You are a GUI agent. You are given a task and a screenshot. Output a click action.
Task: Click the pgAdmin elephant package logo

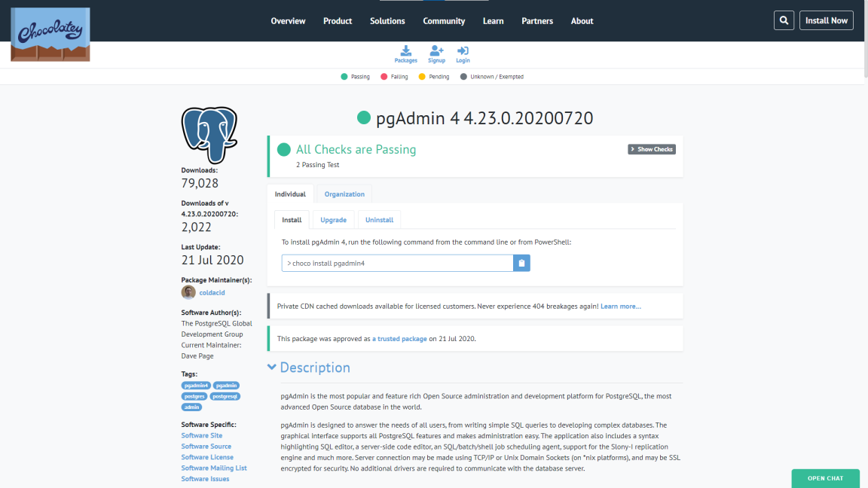pos(209,135)
